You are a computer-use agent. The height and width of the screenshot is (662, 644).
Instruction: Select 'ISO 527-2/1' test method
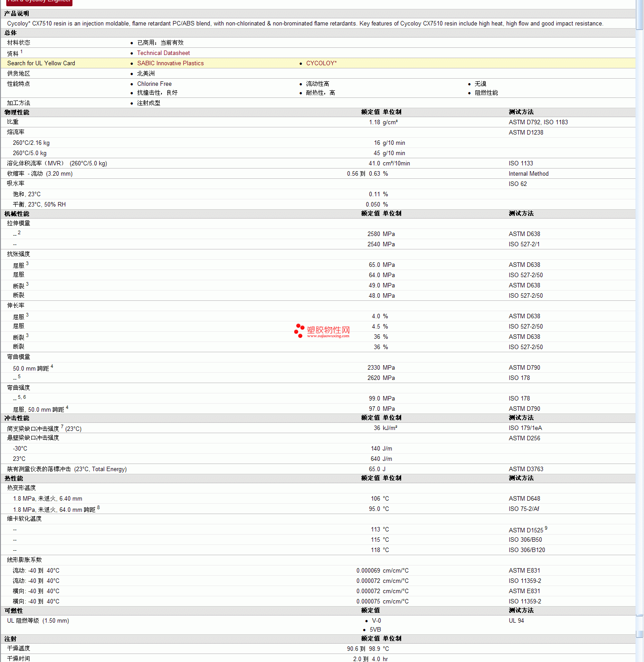[524, 244]
